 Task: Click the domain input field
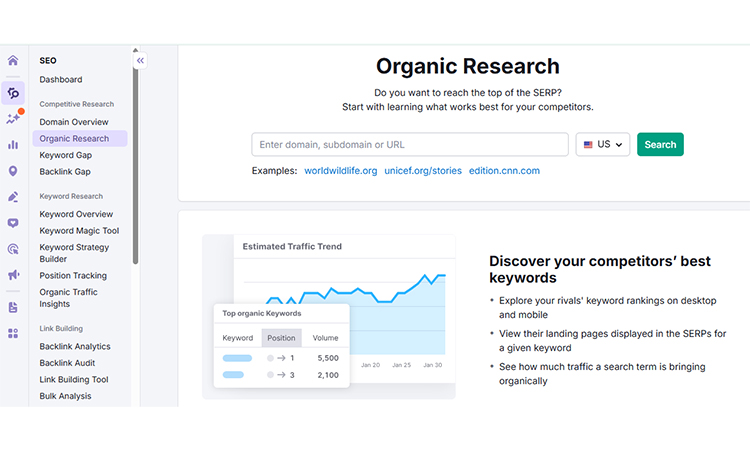pyautogui.click(x=410, y=144)
